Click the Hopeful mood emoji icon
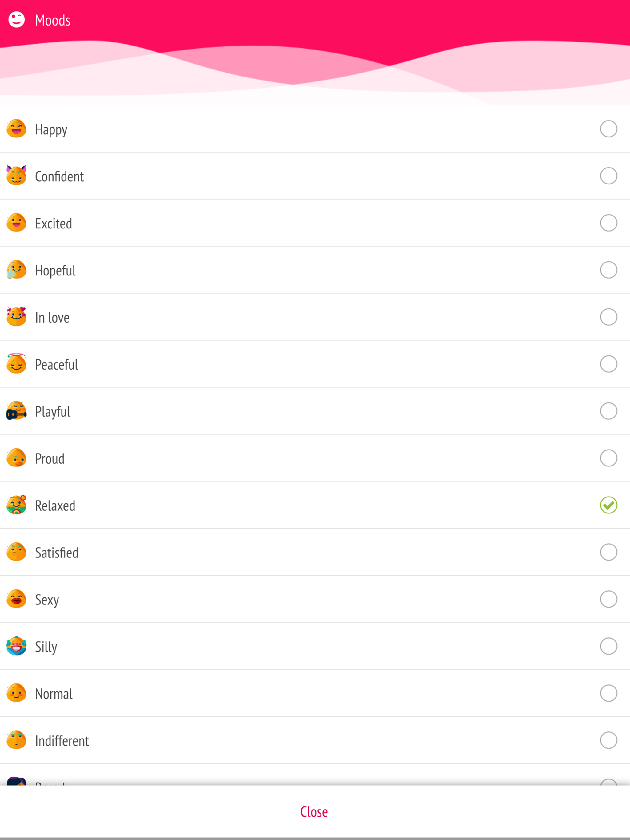The width and height of the screenshot is (630, 840). tap(17, 270)
